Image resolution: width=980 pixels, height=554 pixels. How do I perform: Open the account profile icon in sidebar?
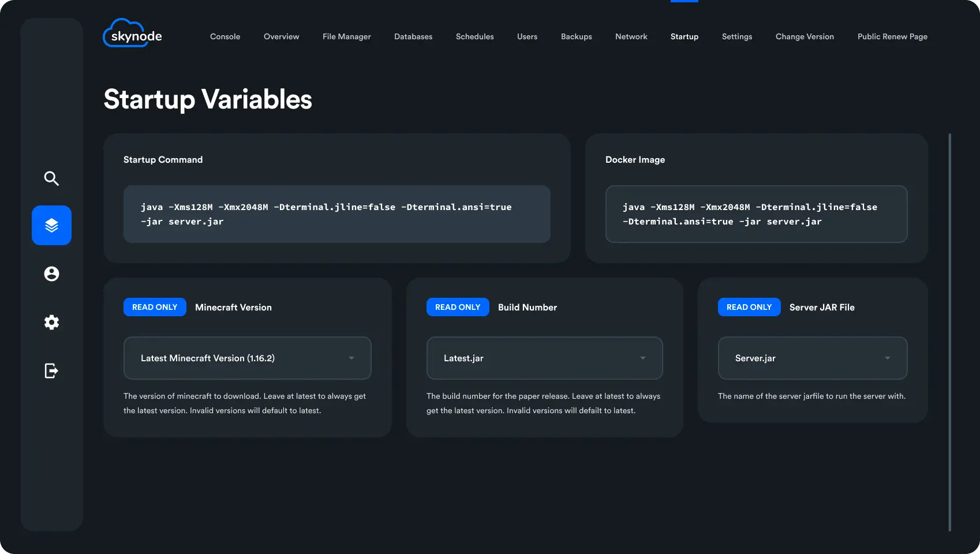tap(51, 274)
